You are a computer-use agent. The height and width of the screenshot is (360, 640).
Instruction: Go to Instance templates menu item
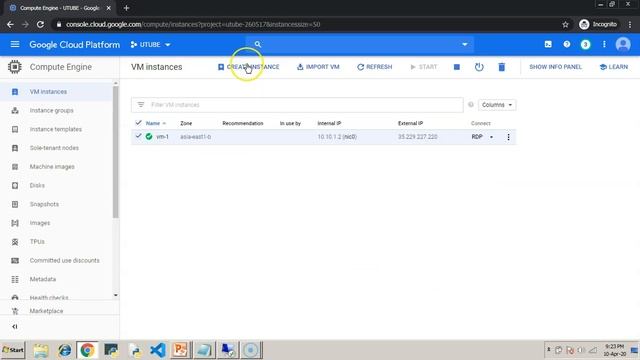pyautogui.click(x=56, y=129)
